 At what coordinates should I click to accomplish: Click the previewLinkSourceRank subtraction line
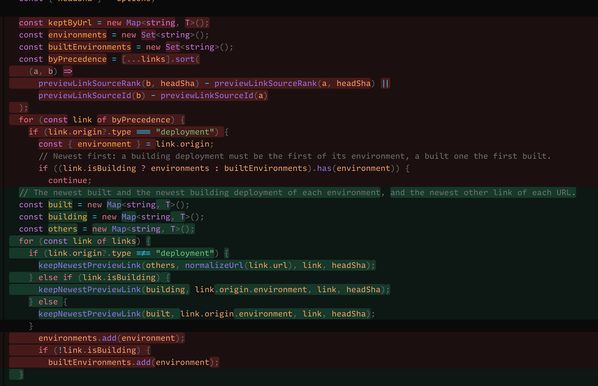(x=214, y=84)
